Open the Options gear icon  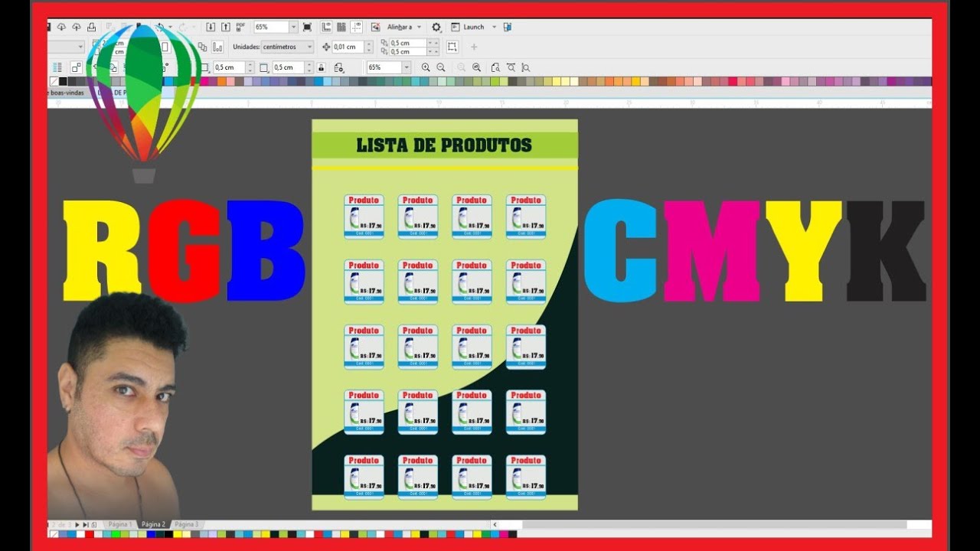click(x=436, y=27)
